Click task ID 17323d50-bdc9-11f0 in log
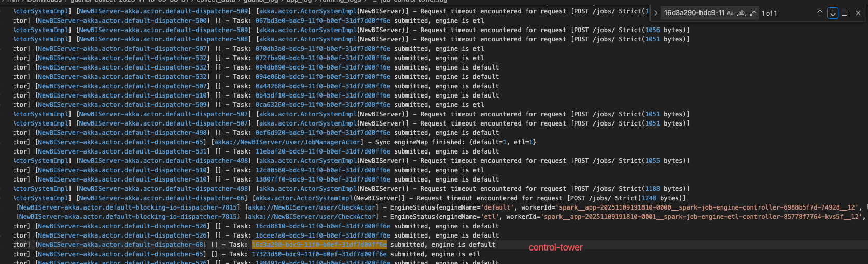Viewport: 868px width, 264px height. pyautogui.click(x=319, y=254)
